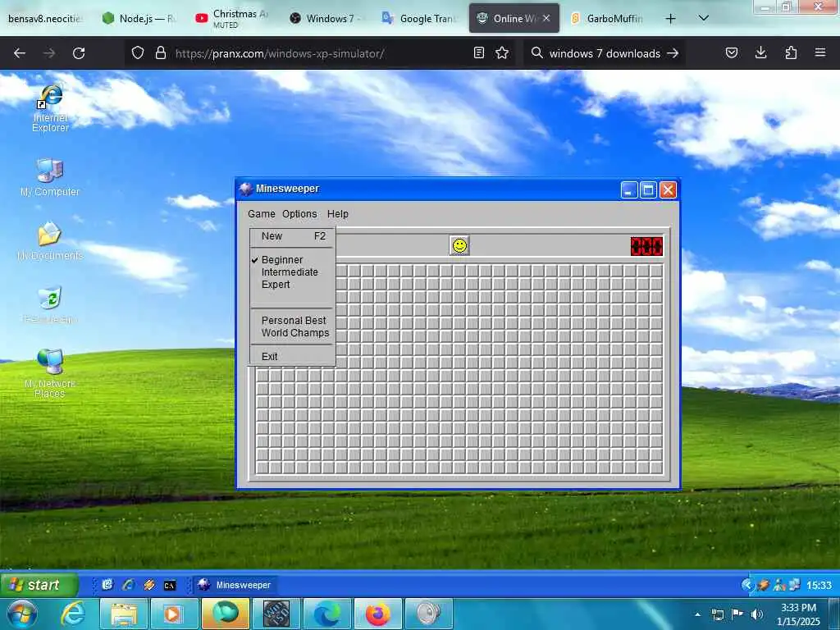Maximize the Minesweeper window
The height and width of the screenshot is (630, 840).
[648, 189]
